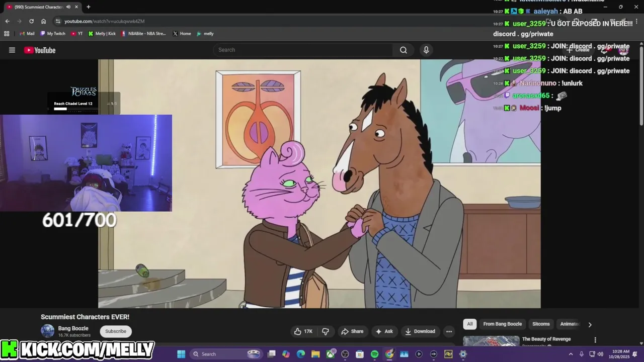Expand more options for Beauty of Revenge video

595,340
